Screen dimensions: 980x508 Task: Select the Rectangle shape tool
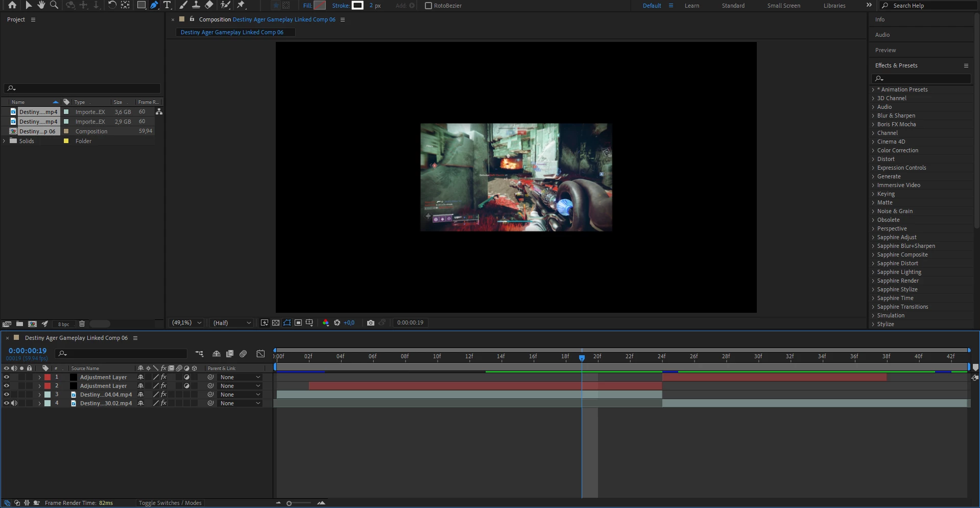pyautogui.click(x=141, y=5)
